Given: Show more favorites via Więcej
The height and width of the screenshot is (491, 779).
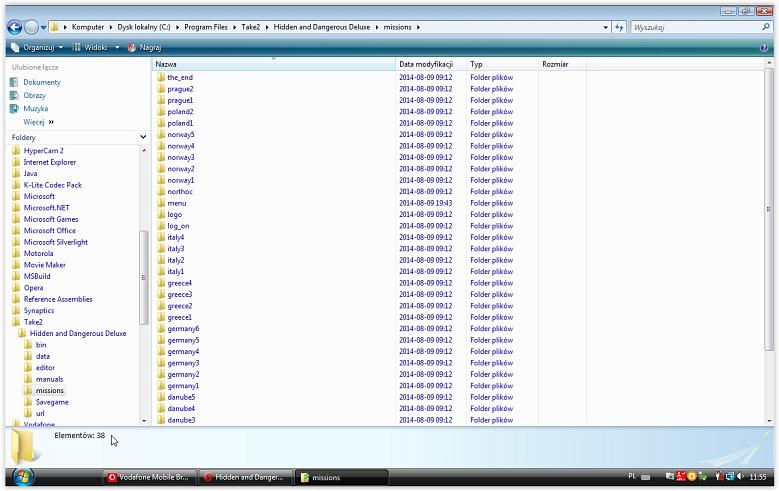Looking at the screenshot, I should point(38,122).
